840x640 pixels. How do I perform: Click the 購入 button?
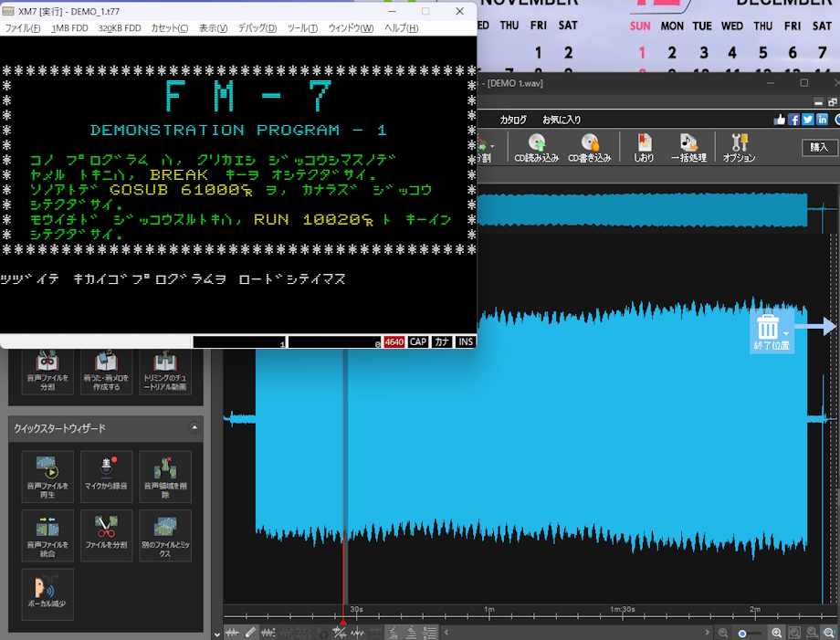(819, 147)
